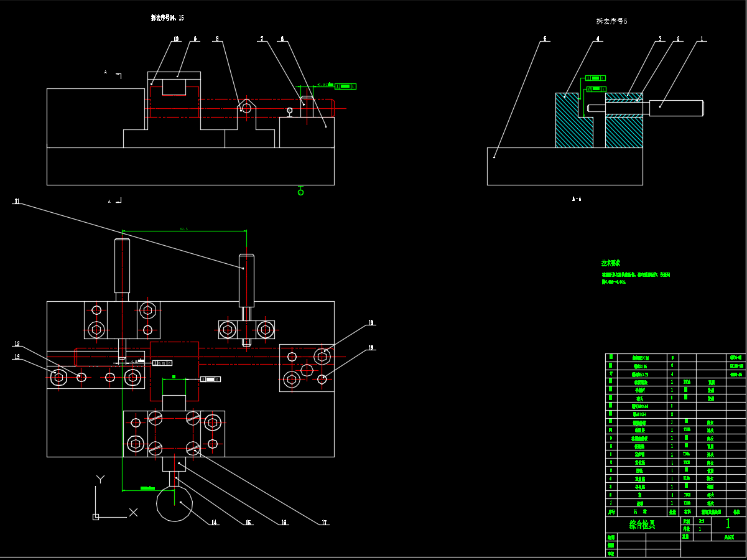Screen dimensions: 747x560
Task: Pick the tolerance frame beside the red dashed workpiece
Action: (210, 379)
